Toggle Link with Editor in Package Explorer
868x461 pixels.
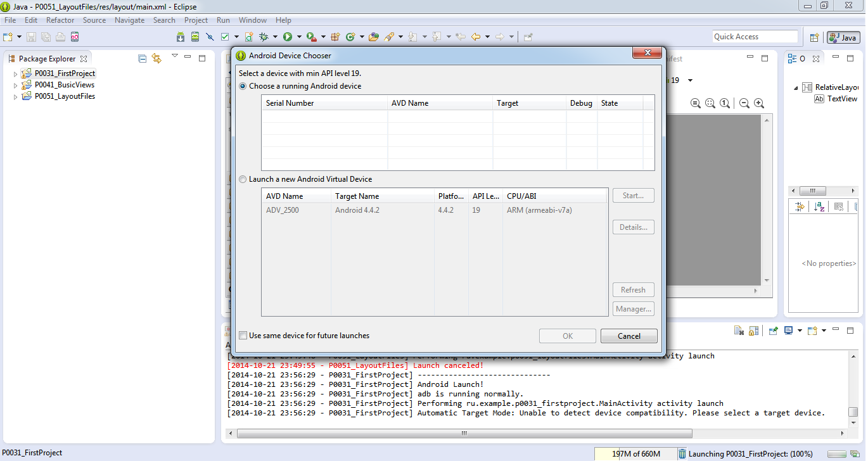156,58
